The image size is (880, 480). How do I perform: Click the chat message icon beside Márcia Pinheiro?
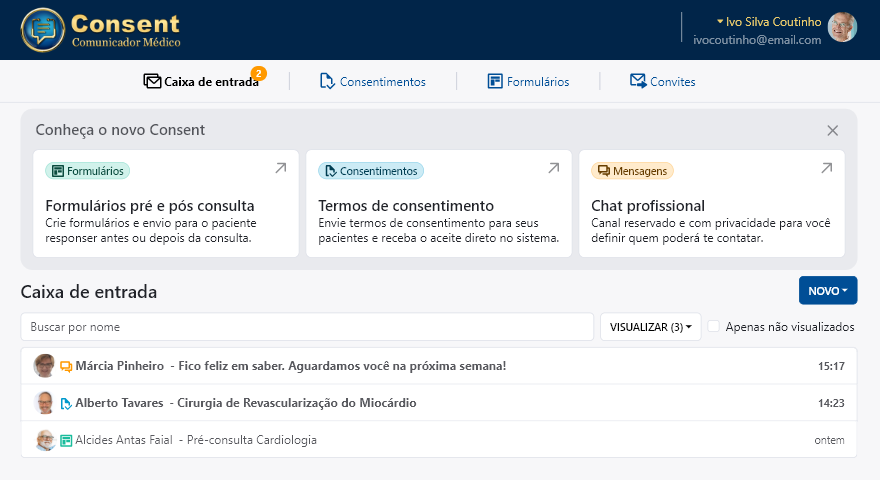66,366
